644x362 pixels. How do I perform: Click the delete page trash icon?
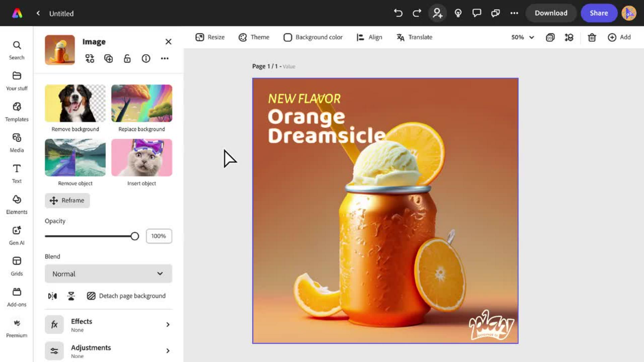[592, 37]
